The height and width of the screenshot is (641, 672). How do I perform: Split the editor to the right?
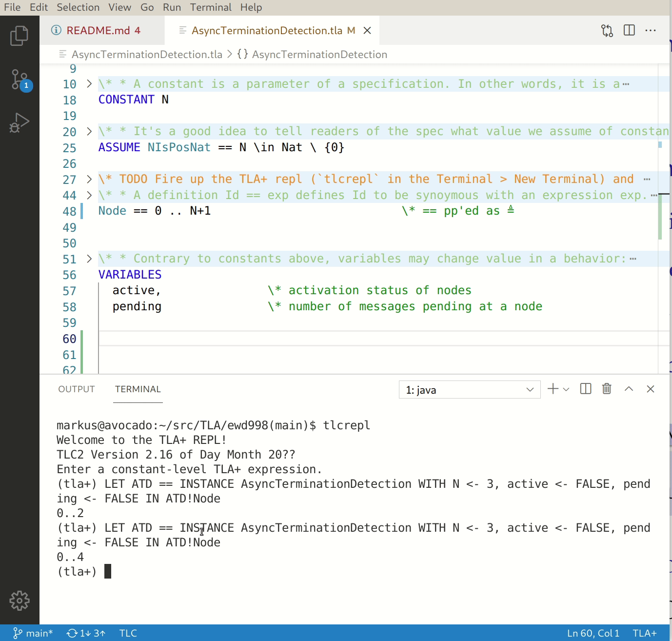point(629,30)
